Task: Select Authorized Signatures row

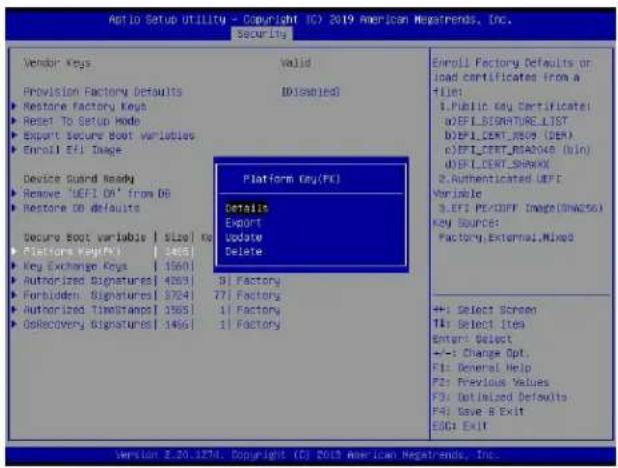Action: click(x=146, y=281)
